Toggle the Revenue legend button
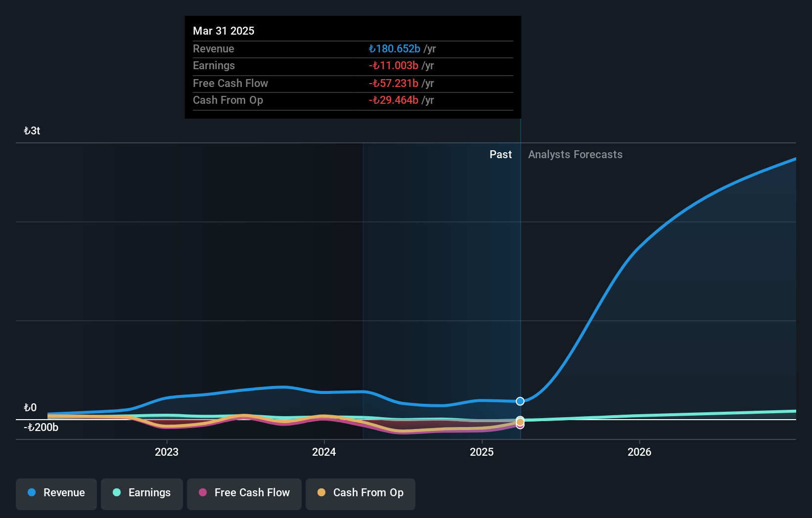 coord(56,494)
